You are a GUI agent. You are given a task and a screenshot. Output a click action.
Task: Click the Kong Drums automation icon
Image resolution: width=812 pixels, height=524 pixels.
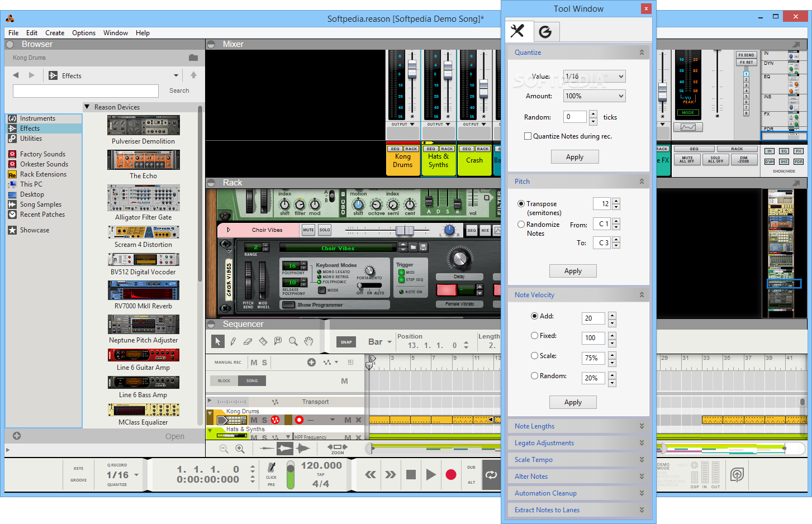click(x=275, y=420)
